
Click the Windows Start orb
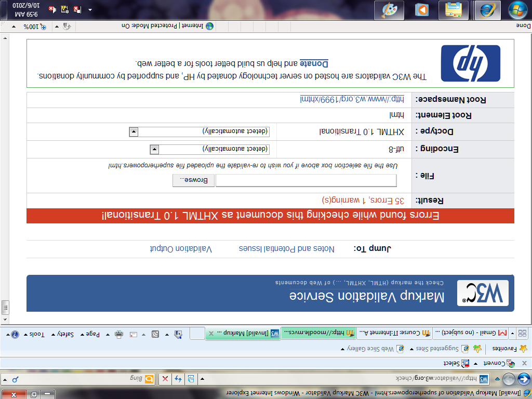517,10
